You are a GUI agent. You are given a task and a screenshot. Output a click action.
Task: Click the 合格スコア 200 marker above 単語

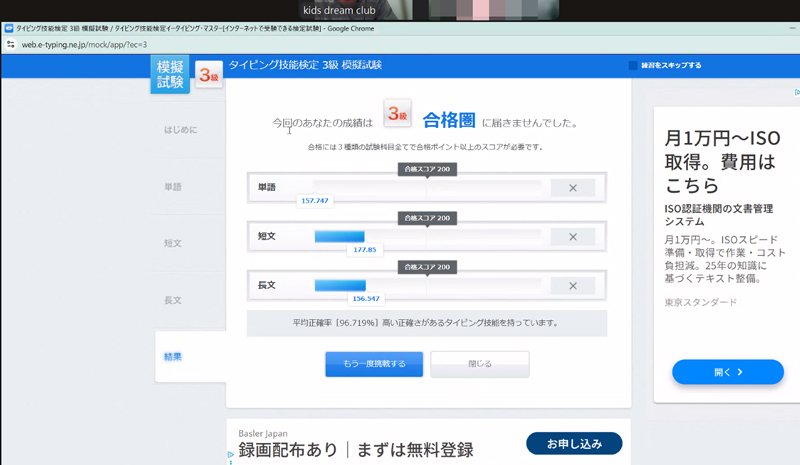click(428, 169)
